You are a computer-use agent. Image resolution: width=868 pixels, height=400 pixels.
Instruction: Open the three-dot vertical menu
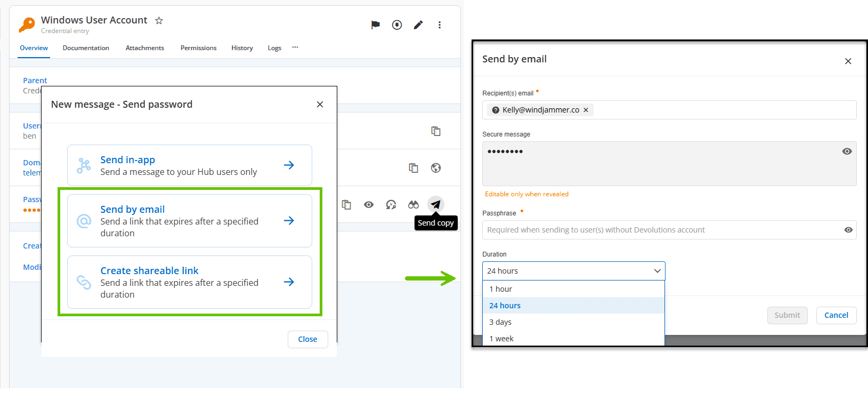point(440,25)
